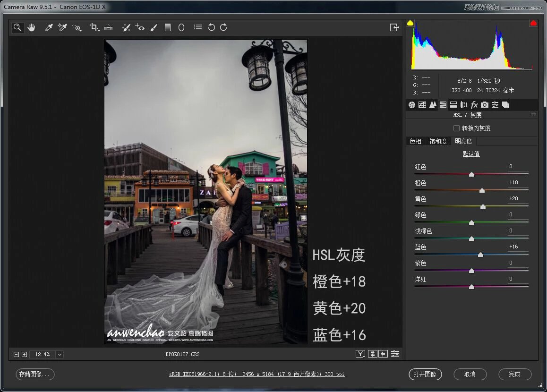This screenshot has width=547, height=392.
Task: Switch to the 饱和度 tab
Action: [x=438, y=141]
